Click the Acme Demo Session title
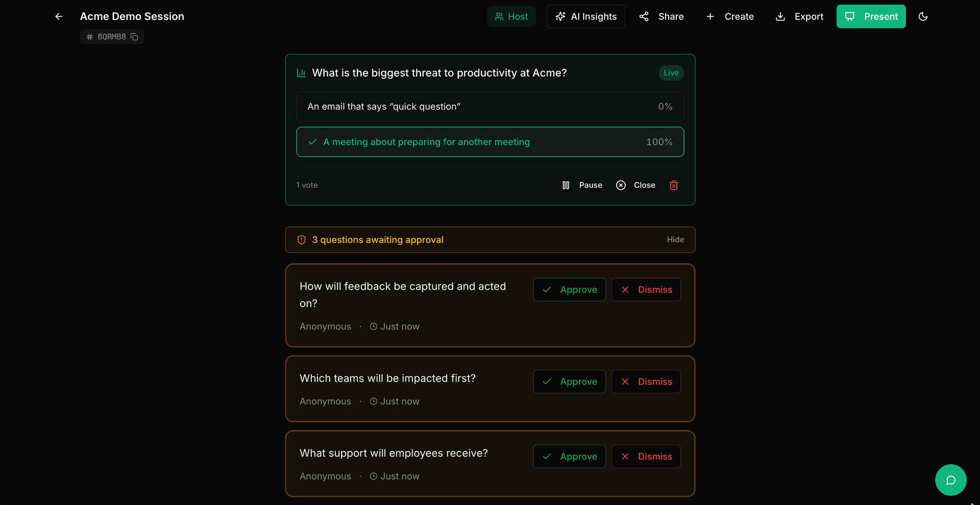Screen dimensions: 980x505 (132, 16)
